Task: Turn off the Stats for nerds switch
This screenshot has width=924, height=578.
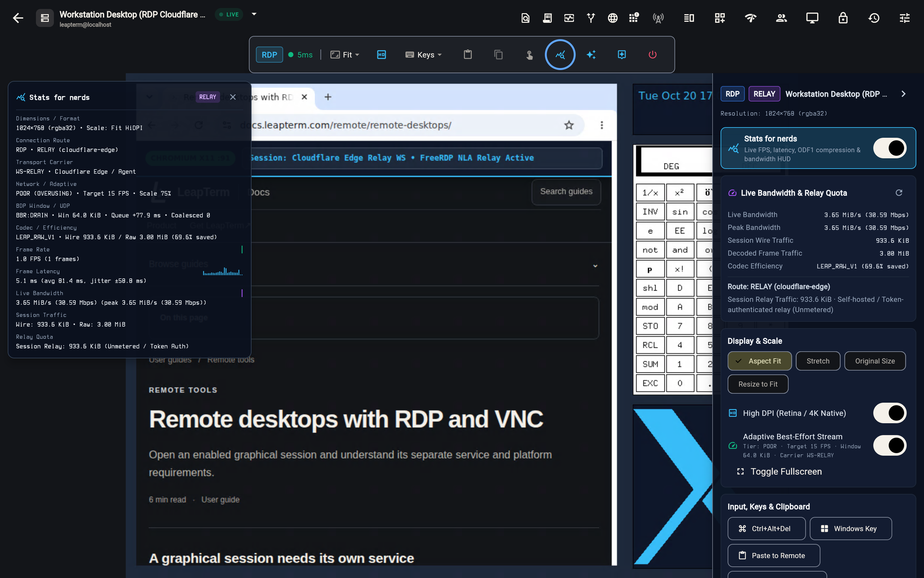Action: click(890, 148)
